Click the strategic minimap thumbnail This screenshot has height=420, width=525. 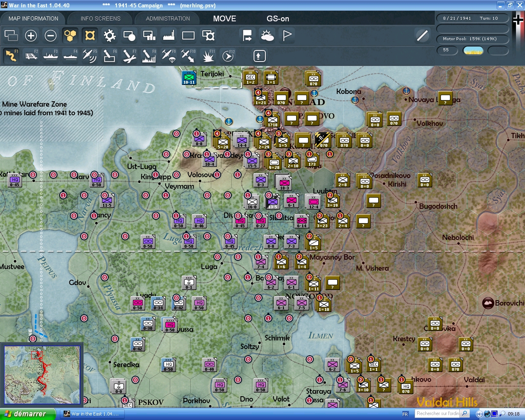click(42, 375)
